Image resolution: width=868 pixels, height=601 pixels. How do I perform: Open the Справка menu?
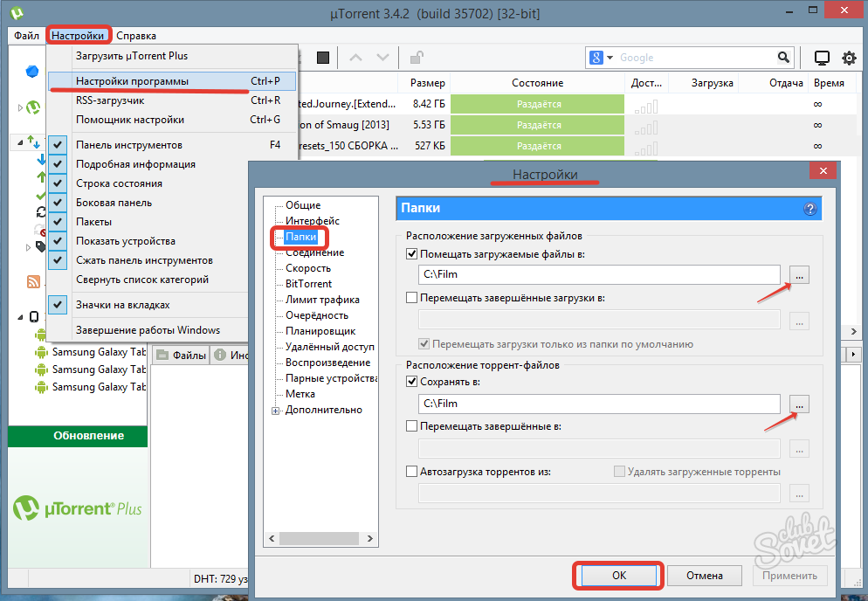[136, 36]
